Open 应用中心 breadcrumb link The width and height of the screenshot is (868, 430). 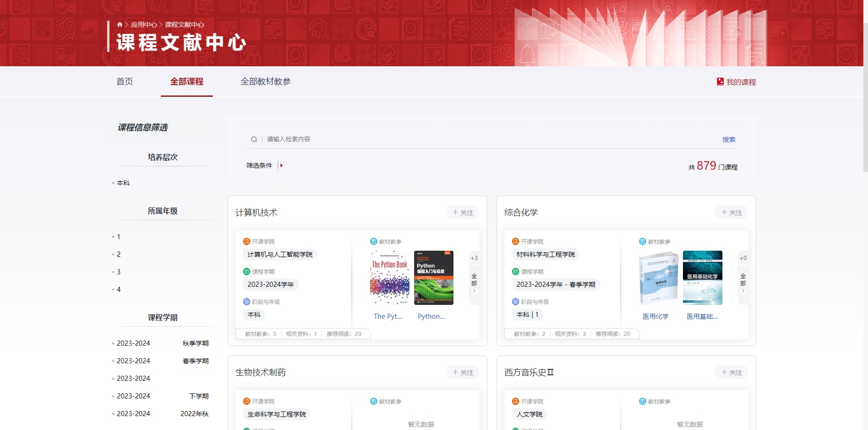144,25
